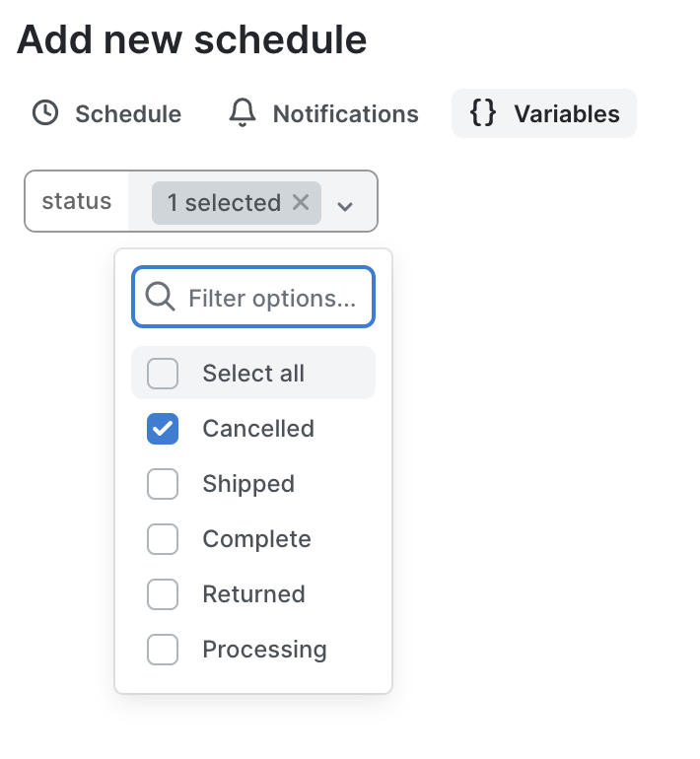Screen dimensions: 700x759
Task: Tick the Returned checkbox
Action: pos(163,594)
